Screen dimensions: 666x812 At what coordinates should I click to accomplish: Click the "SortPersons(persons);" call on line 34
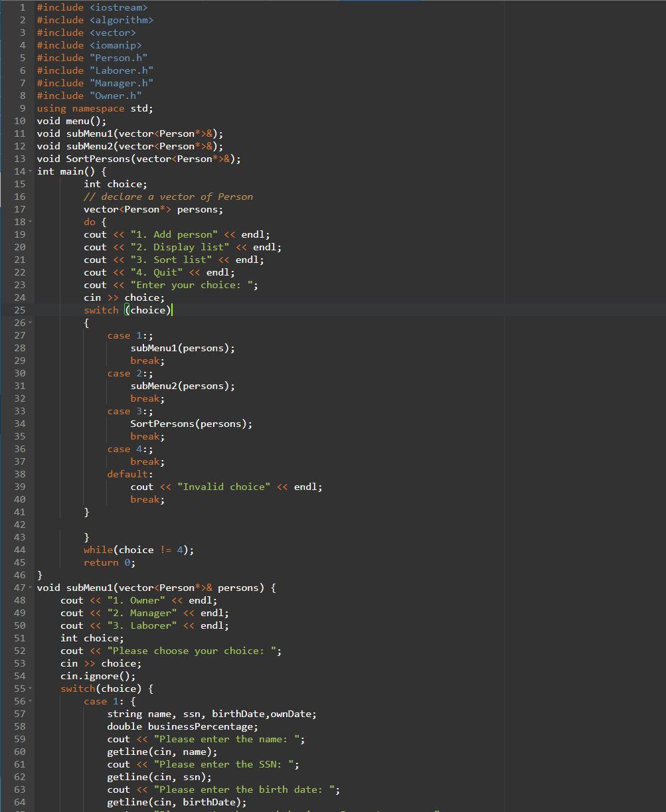click(191, 424)
